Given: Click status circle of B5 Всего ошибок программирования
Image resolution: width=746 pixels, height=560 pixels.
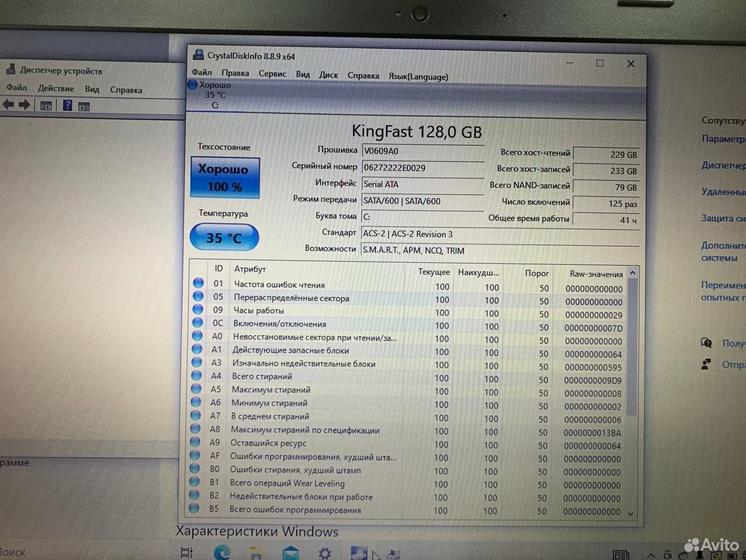Looking at the screenshot, I should point(194,508).
